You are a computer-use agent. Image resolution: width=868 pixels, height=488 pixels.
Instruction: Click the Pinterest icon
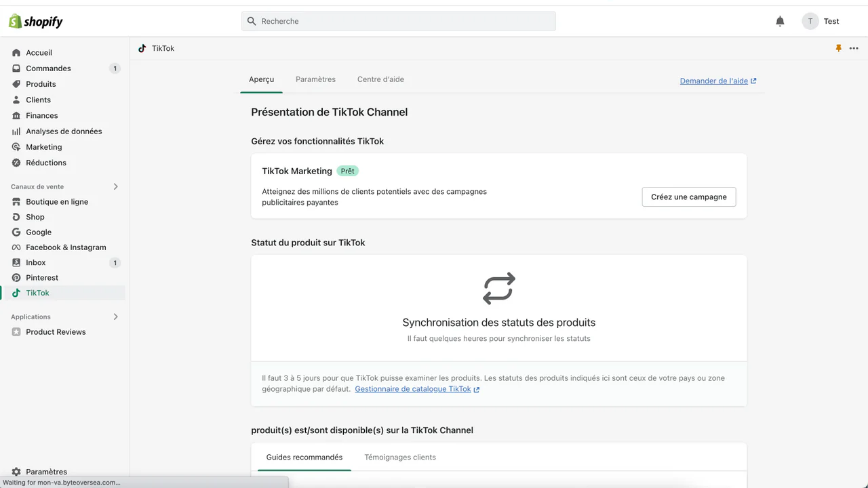click(x=16, y=278)
